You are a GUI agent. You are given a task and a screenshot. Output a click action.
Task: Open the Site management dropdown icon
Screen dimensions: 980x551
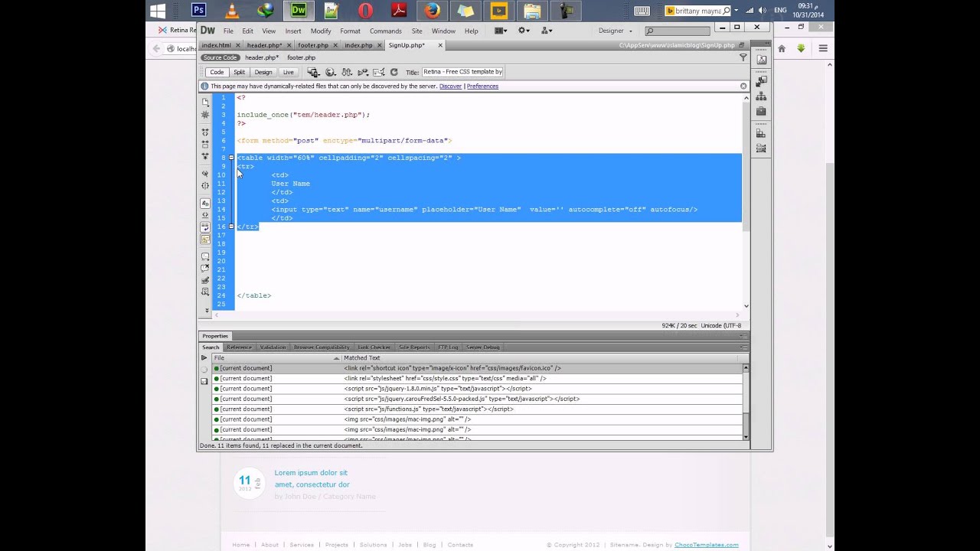(547, 31)
